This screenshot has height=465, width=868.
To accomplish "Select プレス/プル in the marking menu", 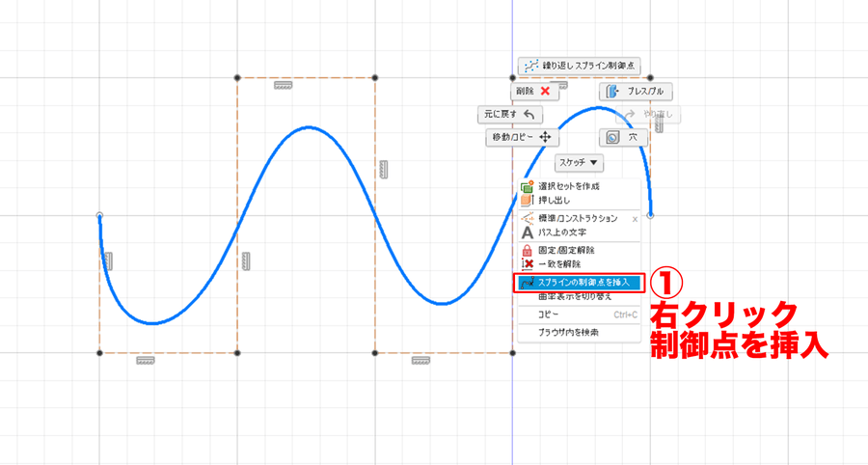I will (636, 92).
